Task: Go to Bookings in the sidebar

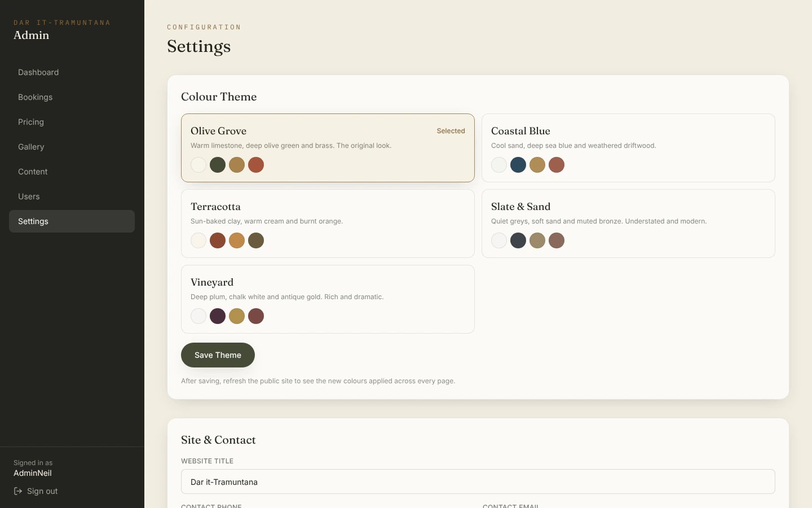Action: coord(72,97)
